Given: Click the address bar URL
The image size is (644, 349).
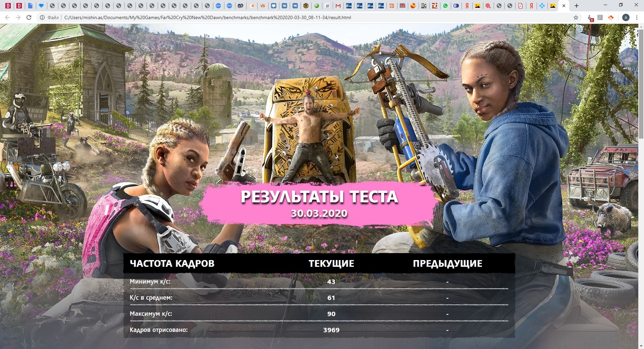Looking at the screenshot, I should pos(208,17).
